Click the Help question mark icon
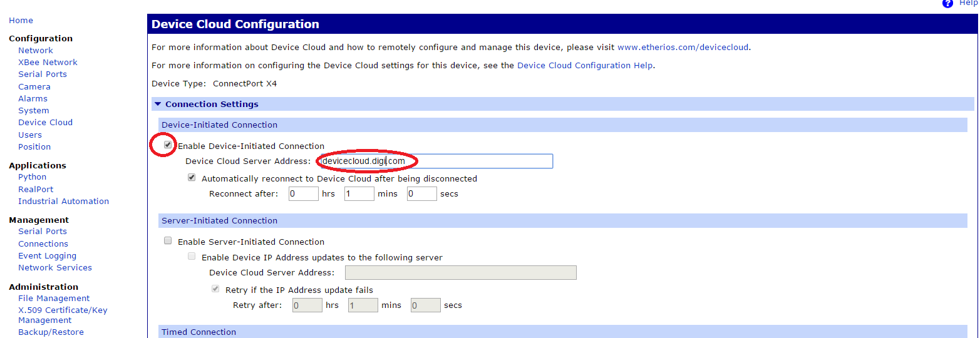Image resolution: width=980 pixels, height=338 pixels. (947, 3)
